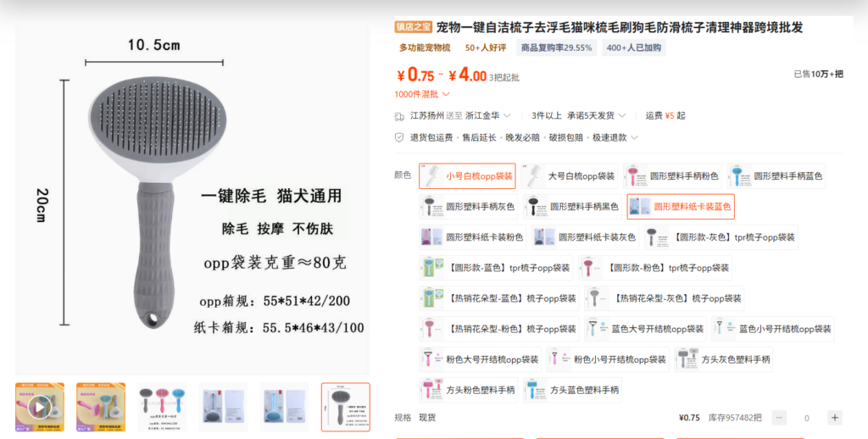Image resolution: width=868 pixels, height=439 pixels.
Task: Click the 镇店之宝 badge
Action: point(414,27)
